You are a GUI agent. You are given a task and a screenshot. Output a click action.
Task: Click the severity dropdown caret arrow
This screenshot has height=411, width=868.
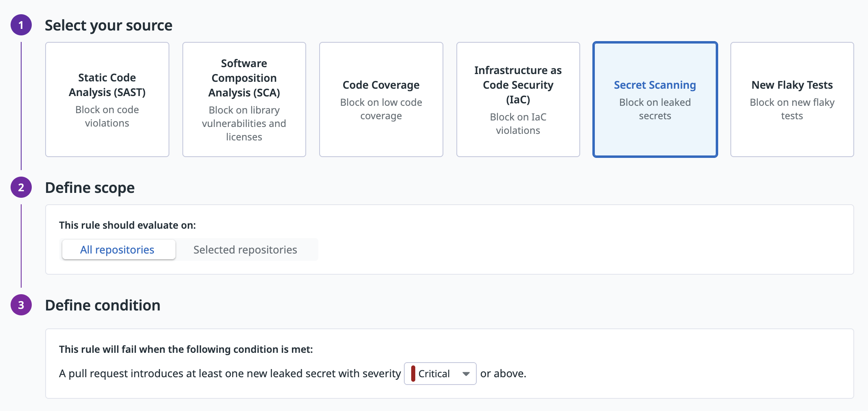click(466, 374)
